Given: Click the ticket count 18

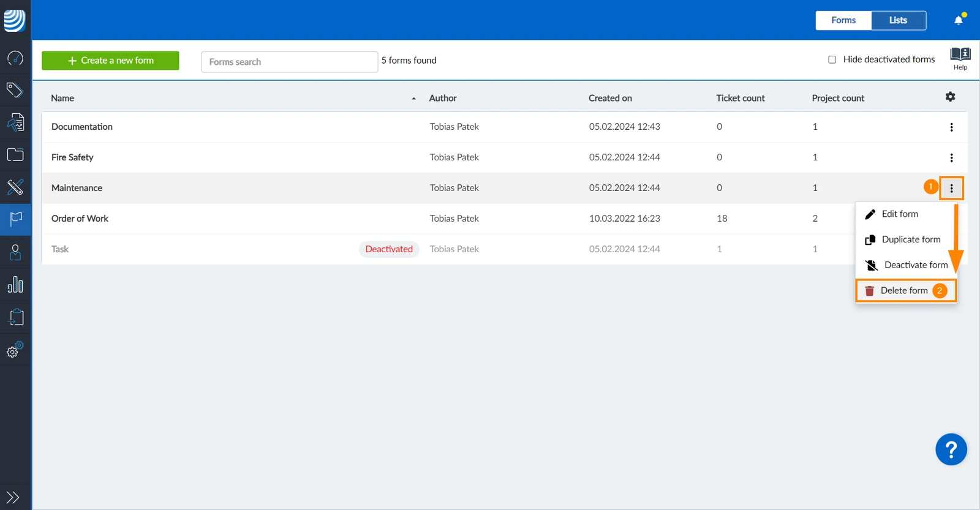Looking at the screenshot, I should point(722,219).
